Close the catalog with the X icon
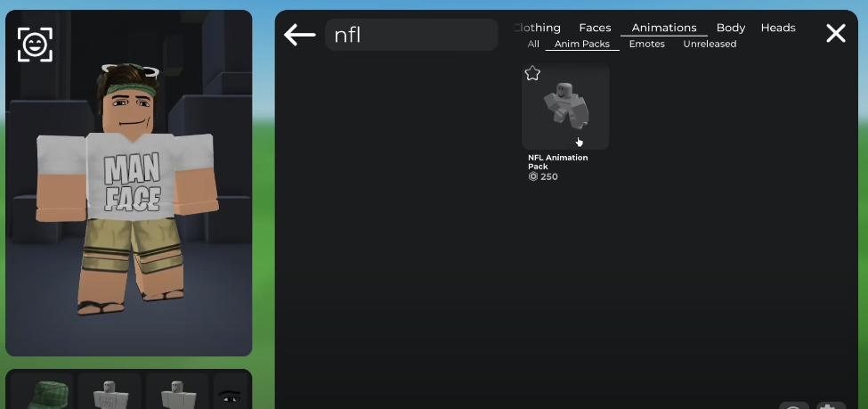The width and height of the screenshot is (868, 409). point(835,33)
